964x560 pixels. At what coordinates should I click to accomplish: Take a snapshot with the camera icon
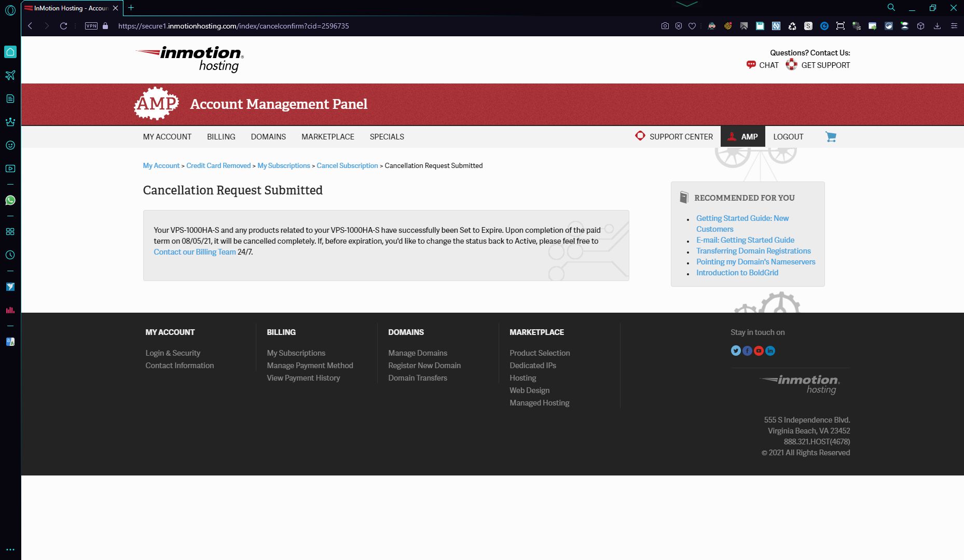click(665, 26)
